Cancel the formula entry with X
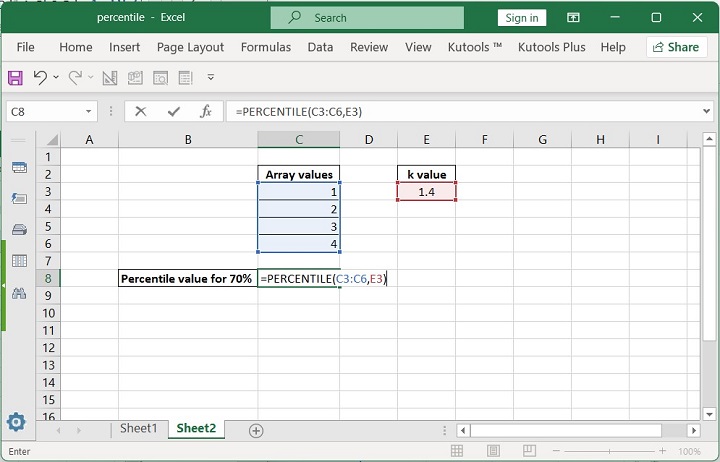The width and height of the screenshot is (720, 462). tap(141, 112)
